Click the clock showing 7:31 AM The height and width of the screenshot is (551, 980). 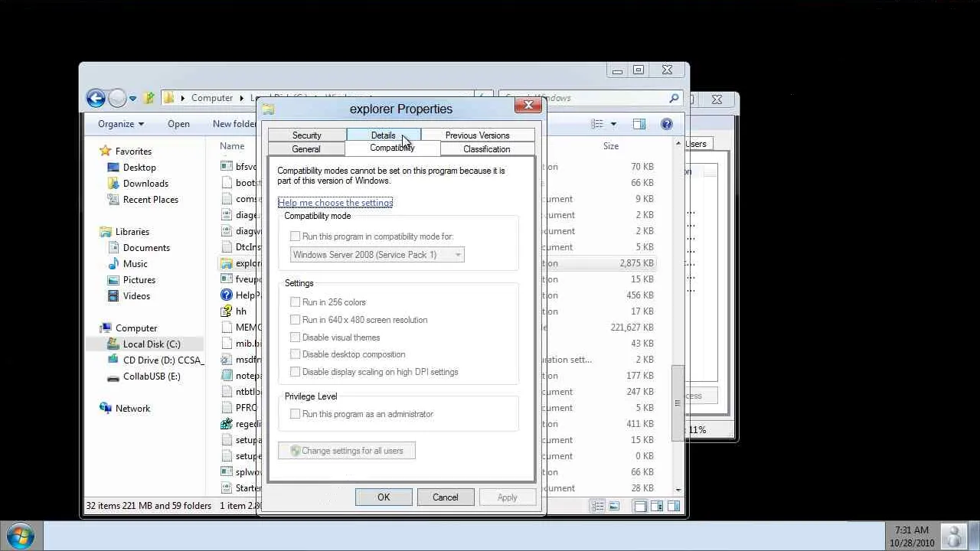[910, 530]
